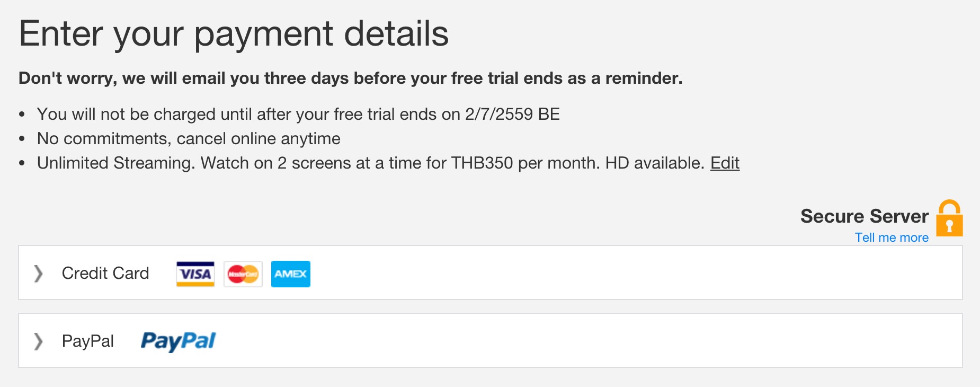Click the 'Secure Server' heading
The height and width of the screenshot is (387, 980).
point(864,216)
